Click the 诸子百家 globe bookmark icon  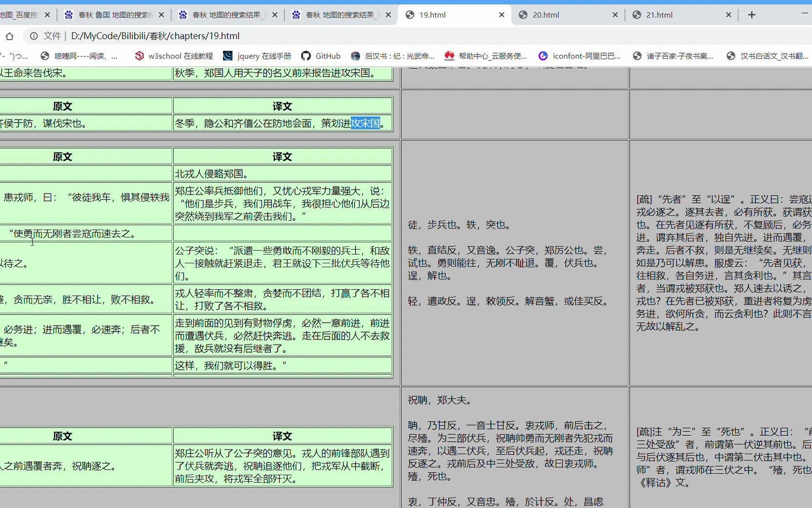tap(637, 56)
